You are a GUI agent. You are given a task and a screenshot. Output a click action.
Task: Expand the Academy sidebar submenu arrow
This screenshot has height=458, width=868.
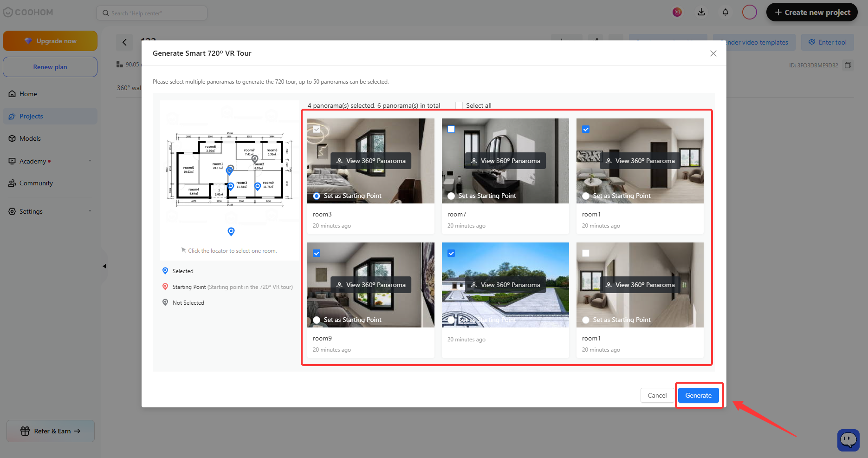(x=90, y=161)
